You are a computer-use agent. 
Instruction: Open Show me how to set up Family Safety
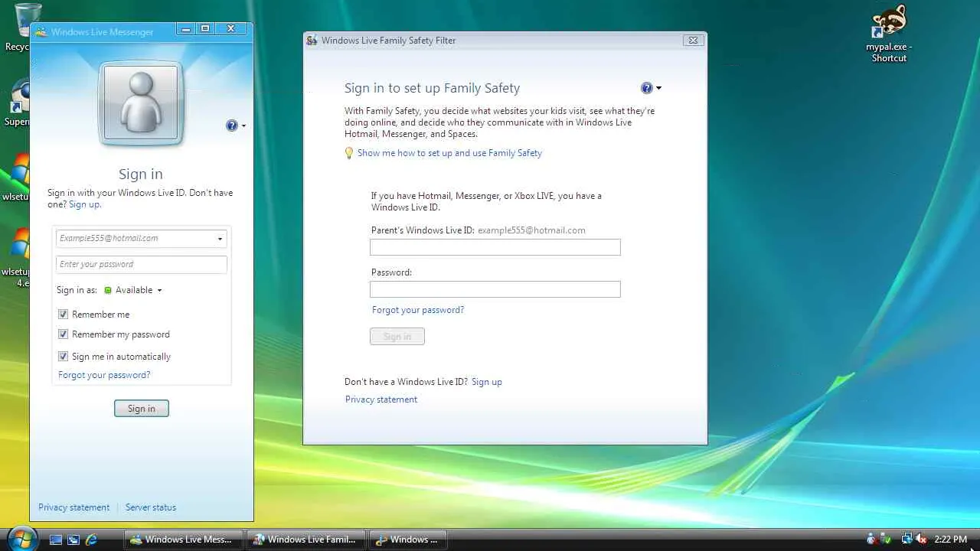click(449, 153)
